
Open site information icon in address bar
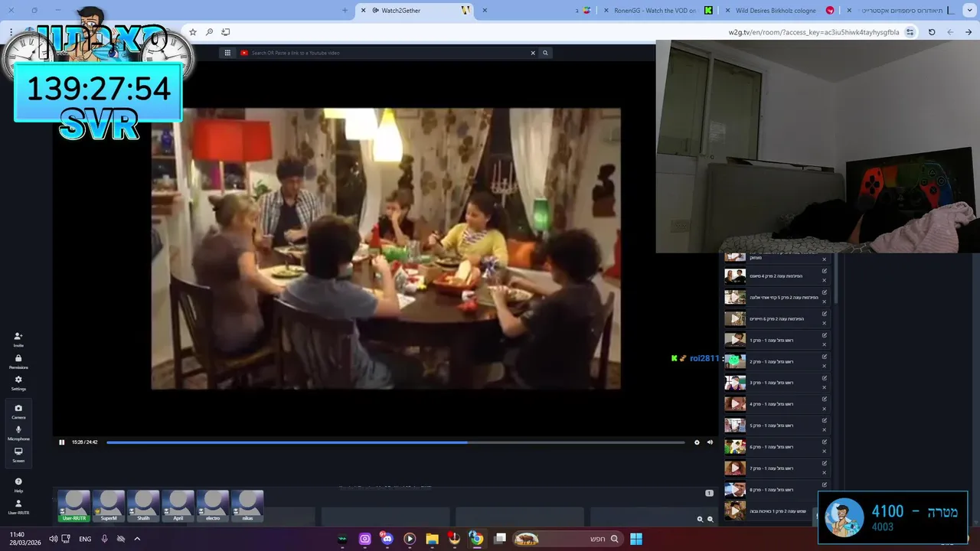pos(910,32)
